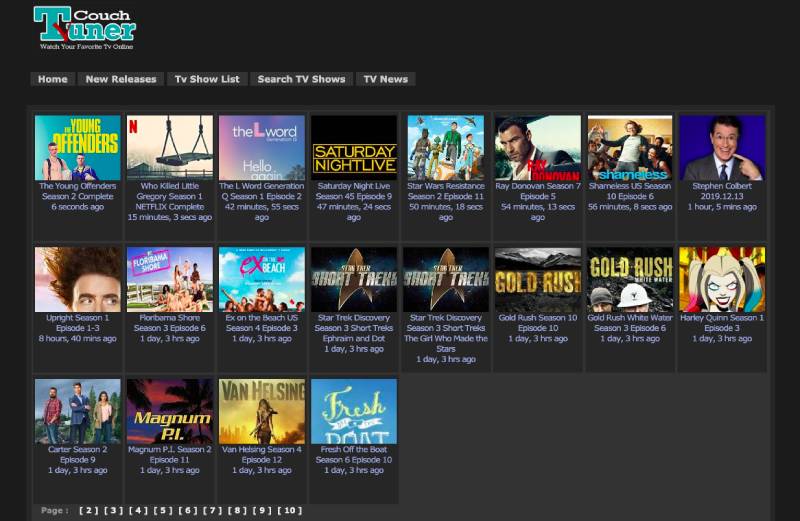Go to page 5
The width and height of the screenshot is (800, 521).
tap(163, 510)
